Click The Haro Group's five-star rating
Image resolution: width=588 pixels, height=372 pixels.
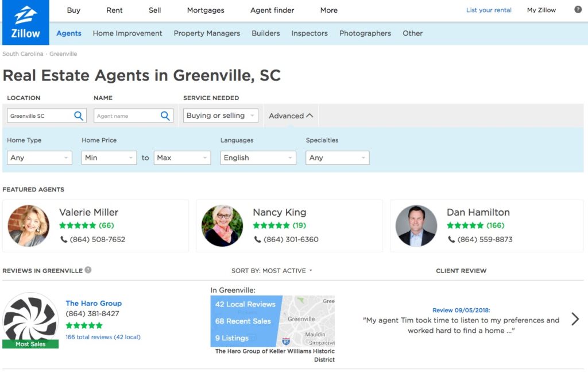[x=84, y=325]
